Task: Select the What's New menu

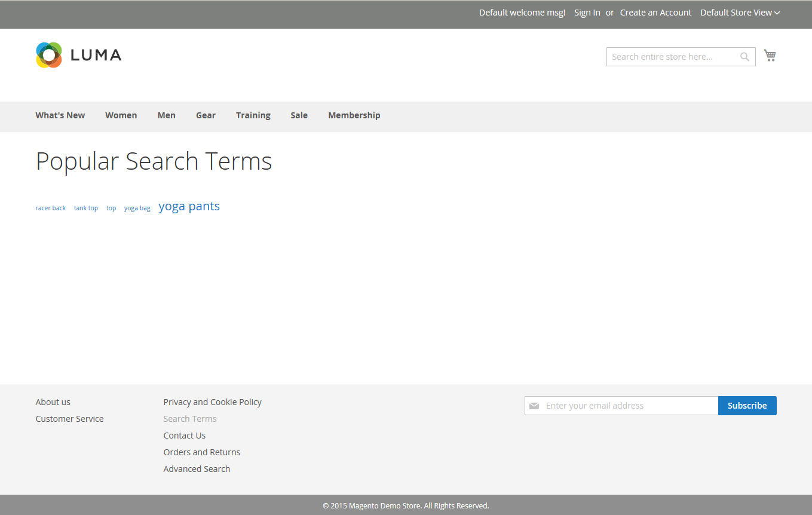Action: (60, 115)
